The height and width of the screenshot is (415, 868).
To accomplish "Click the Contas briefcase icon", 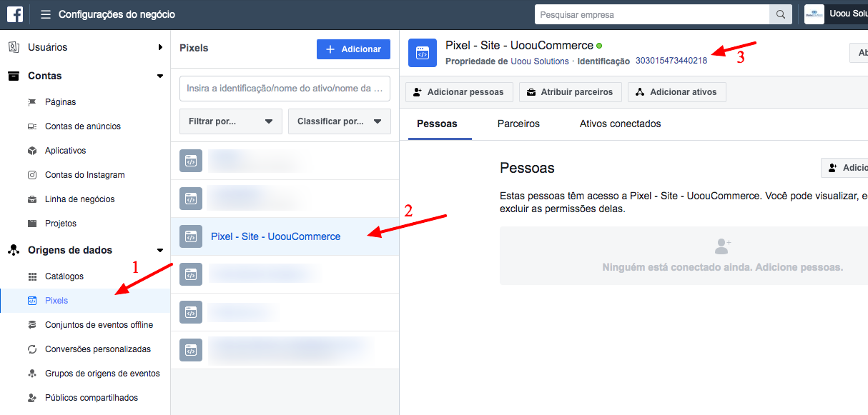I will click(14, 76).
